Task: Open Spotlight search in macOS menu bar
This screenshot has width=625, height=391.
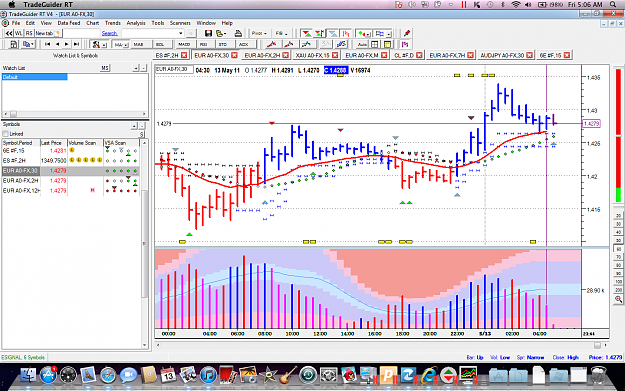Action: point(613,4)
